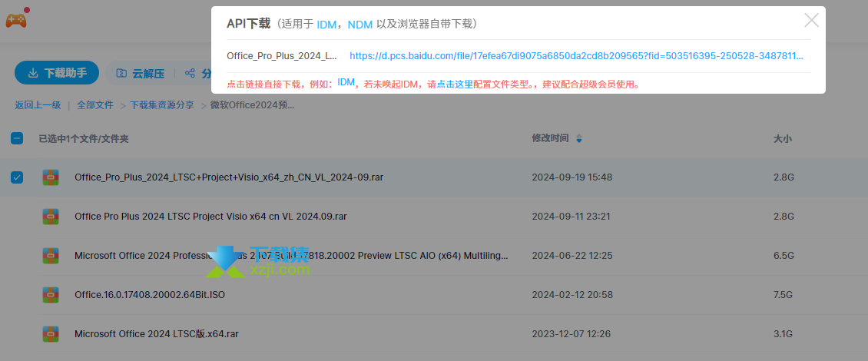The width and height of the screenshot is (868, 361).
Task: Open the NDM link in dialog title
Action: (359, 24)
